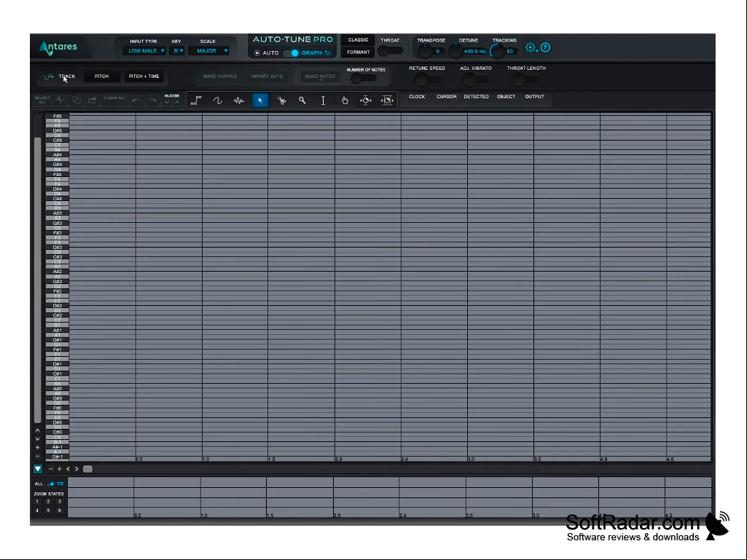Open the Key B dropdown
Screen dimensions: 747x560
point(177,51)
